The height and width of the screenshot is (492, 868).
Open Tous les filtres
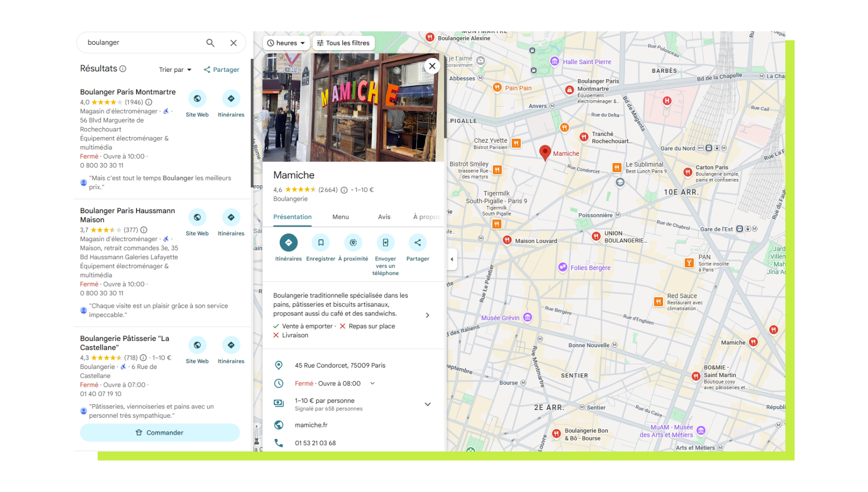pos(343,43)
